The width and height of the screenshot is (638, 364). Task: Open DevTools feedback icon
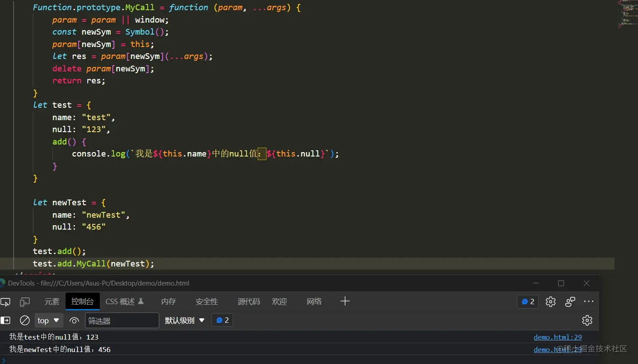570,301
